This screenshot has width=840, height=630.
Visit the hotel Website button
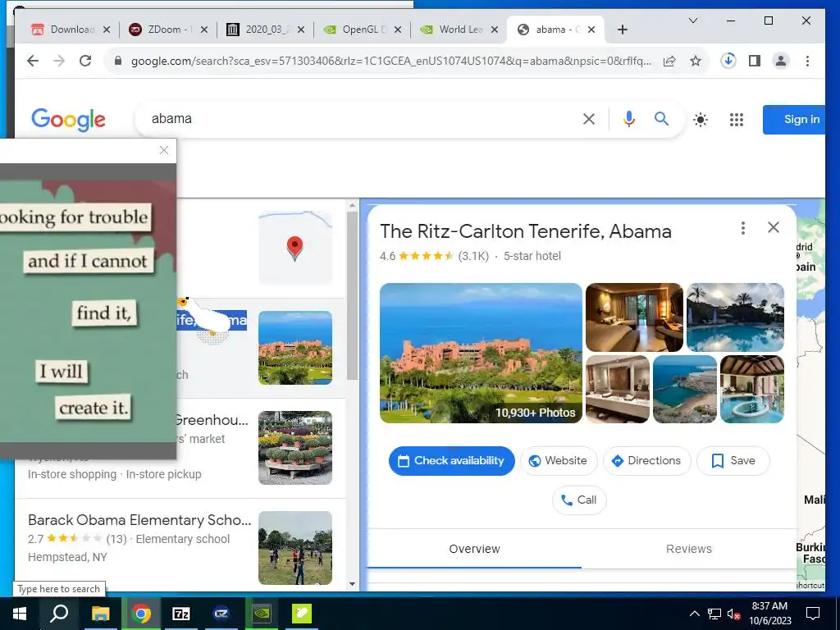[x=558, y=461]
